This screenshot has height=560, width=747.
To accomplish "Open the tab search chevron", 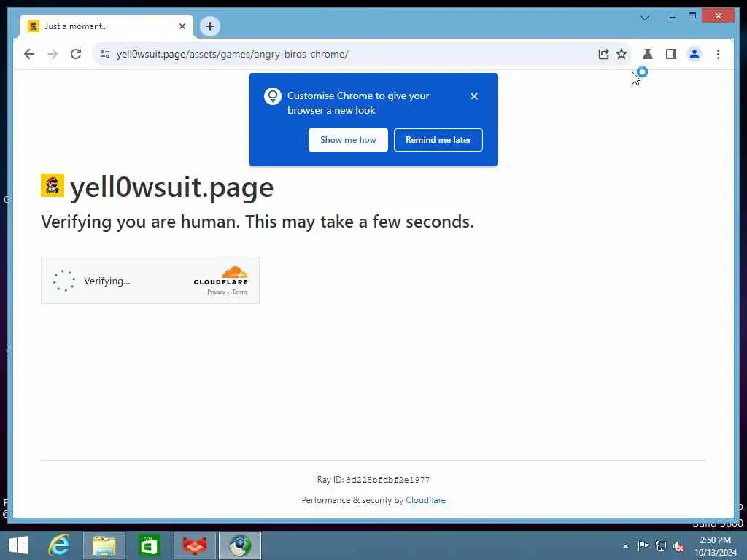I will [645, 18].
